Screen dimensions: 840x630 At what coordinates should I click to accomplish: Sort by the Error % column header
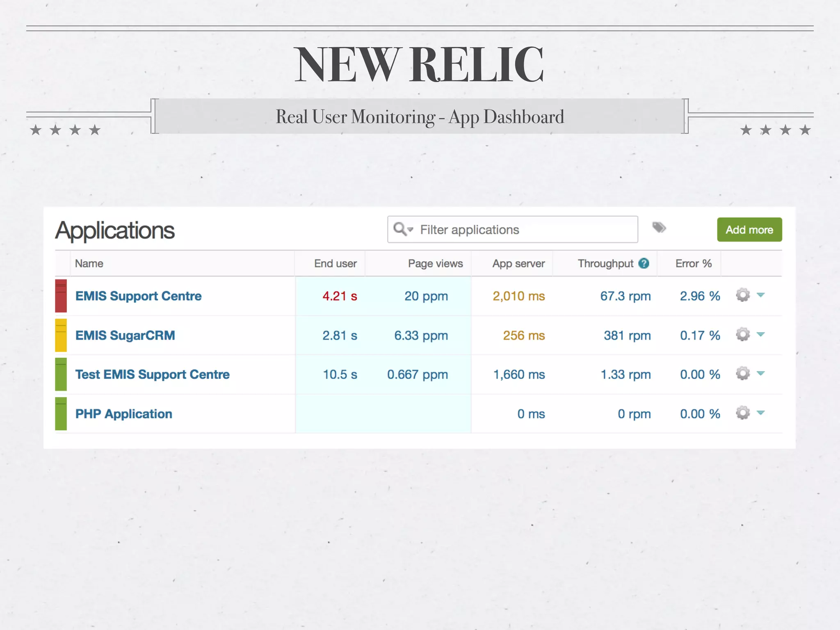click(693, 264)
